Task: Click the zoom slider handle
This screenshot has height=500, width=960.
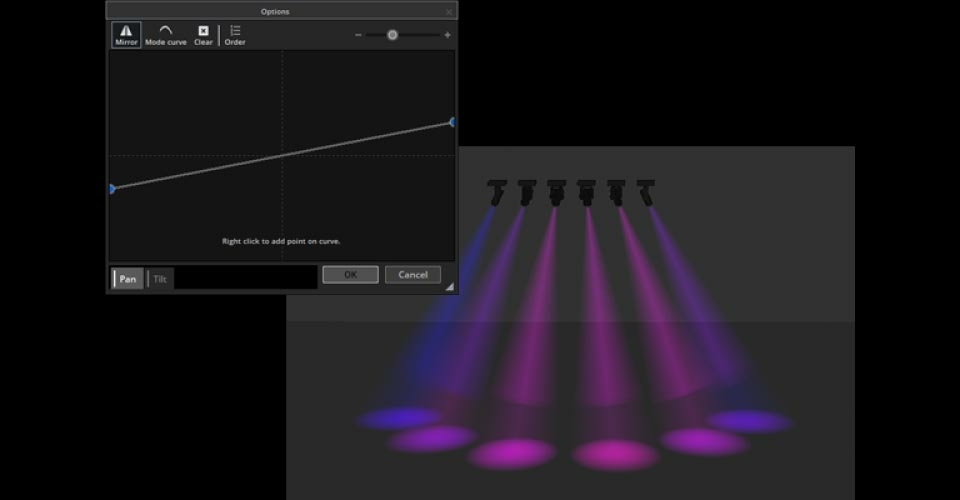Action: click(392, 35)
